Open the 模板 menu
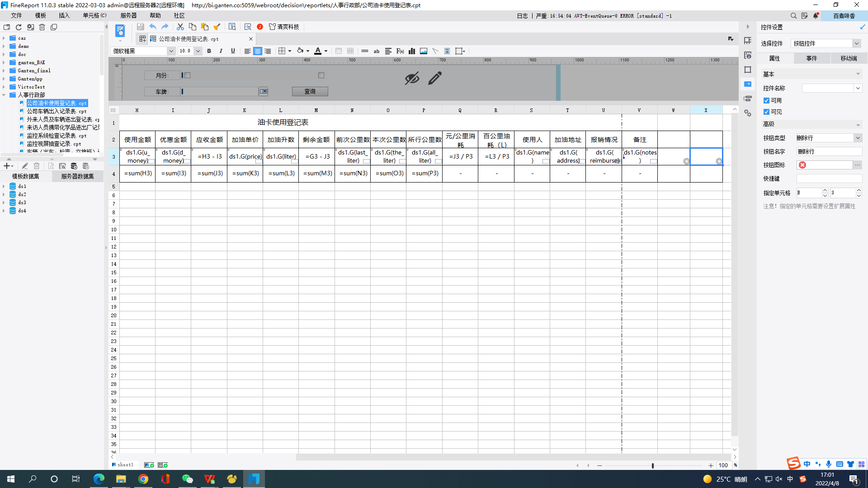Image resolution: width=868 pixels, height=488 pixels. coord(41,15)
